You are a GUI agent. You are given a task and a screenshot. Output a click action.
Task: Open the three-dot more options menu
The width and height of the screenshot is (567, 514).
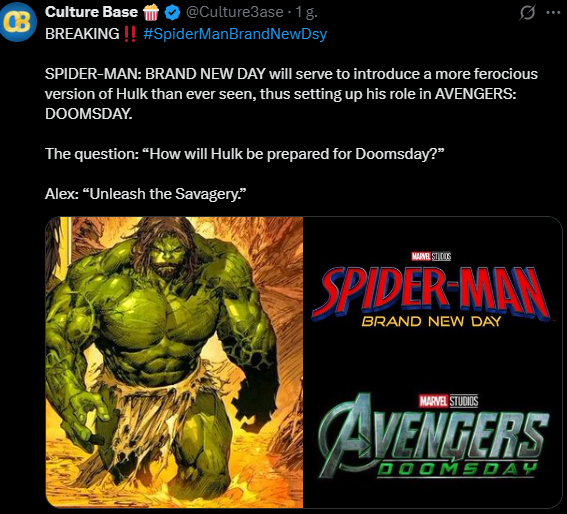pos(553,13)
